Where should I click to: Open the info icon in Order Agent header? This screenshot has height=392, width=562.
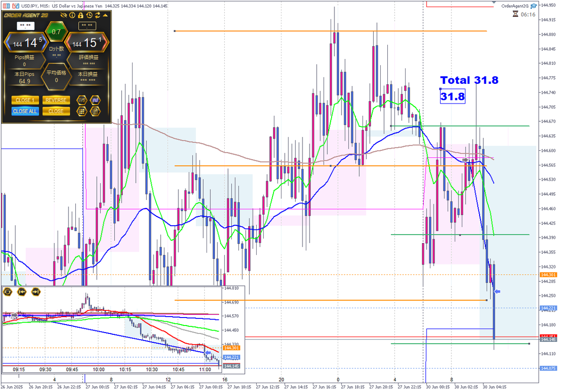[x=72, y=15]
